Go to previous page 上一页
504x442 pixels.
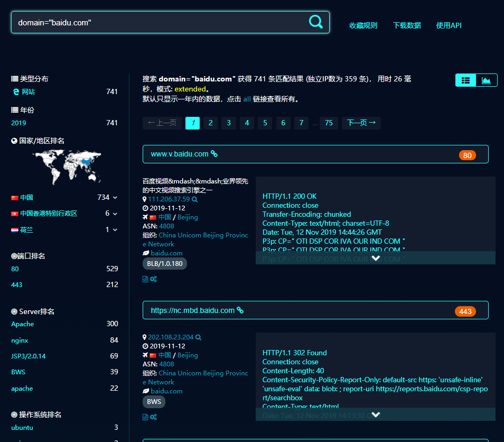[162, 123]
